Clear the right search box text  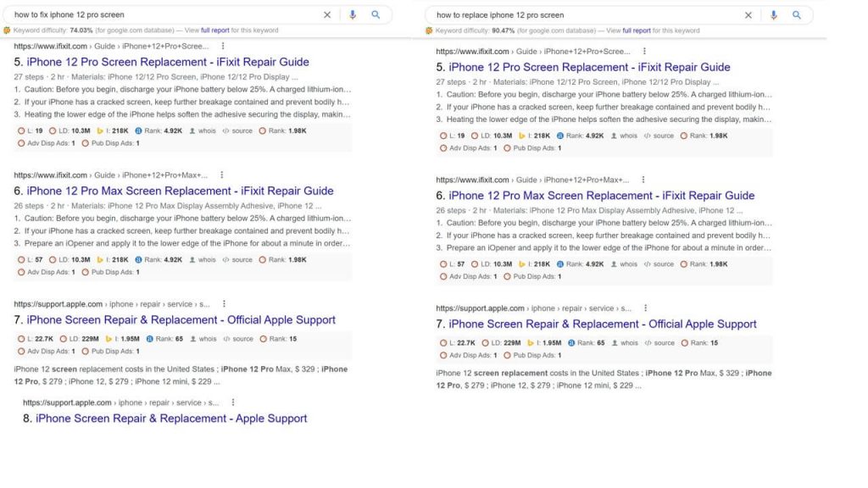click(748, 15)
